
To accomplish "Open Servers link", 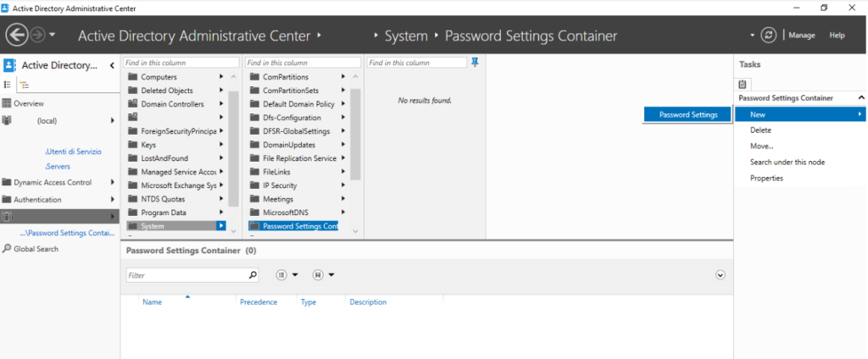I will pos(58,167).
